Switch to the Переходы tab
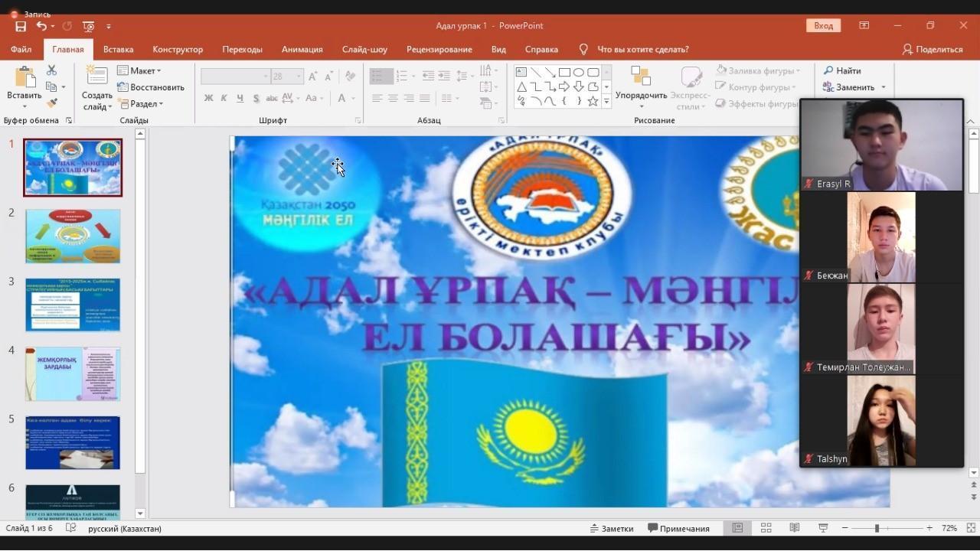The height and width of the screenshot is (551, 980). (242, 49)
